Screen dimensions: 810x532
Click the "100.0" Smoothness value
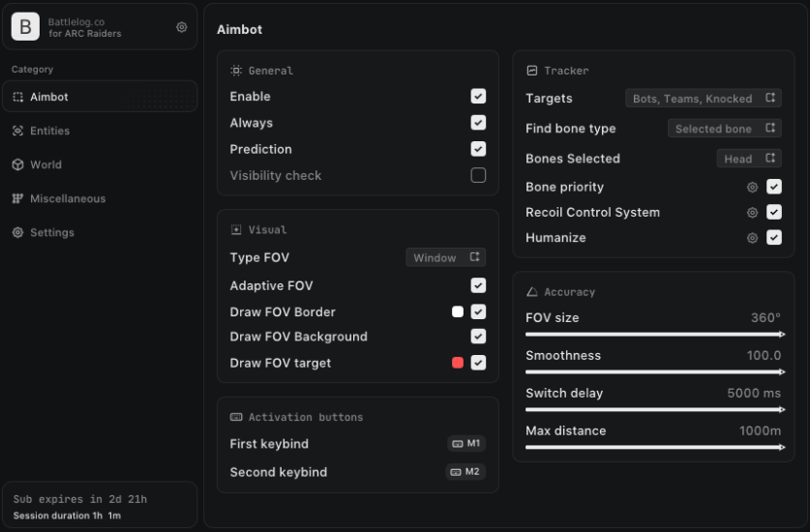pos(764,355)
